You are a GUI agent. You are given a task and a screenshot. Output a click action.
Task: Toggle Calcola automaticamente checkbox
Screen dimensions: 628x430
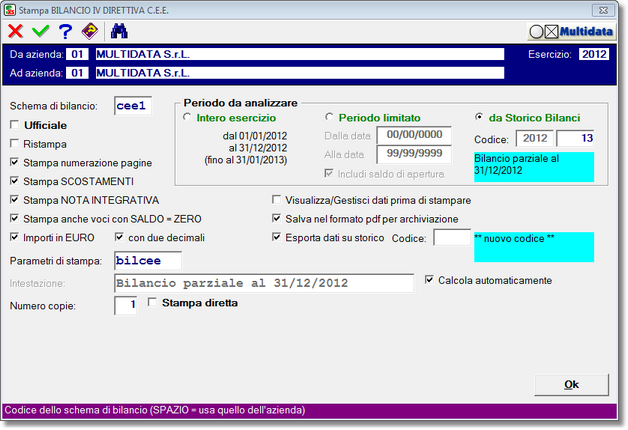429,279
